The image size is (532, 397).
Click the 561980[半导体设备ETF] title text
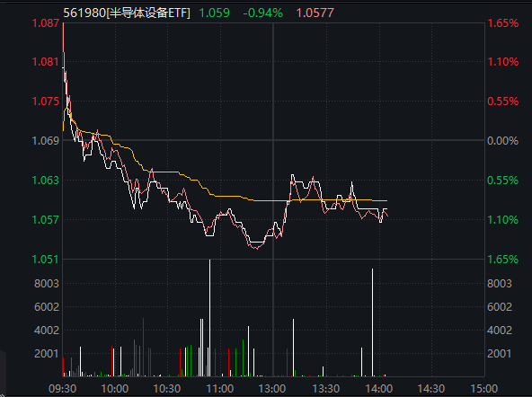tap(127, 13)
